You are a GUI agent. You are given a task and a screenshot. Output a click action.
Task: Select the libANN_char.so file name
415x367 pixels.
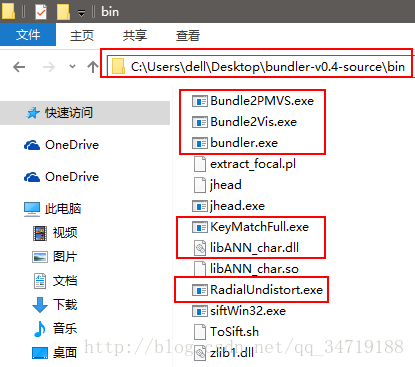pyautogui.click(x=254, y=269)
